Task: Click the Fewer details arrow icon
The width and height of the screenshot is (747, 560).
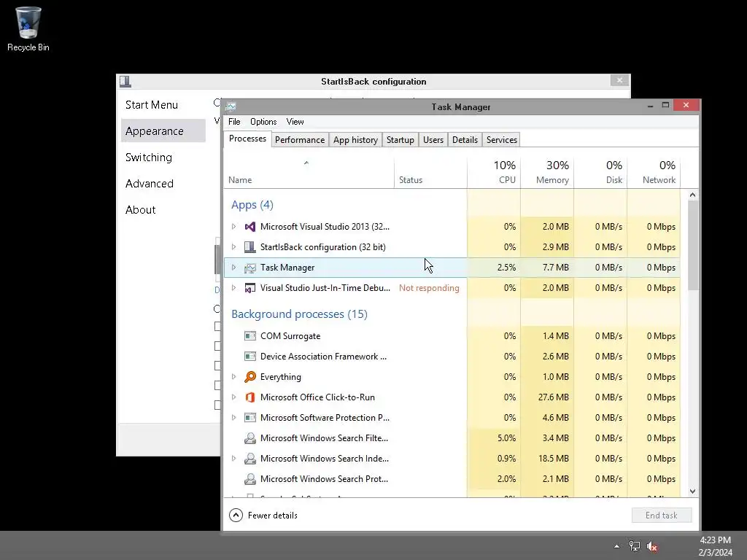Action: tap(236, 516)
